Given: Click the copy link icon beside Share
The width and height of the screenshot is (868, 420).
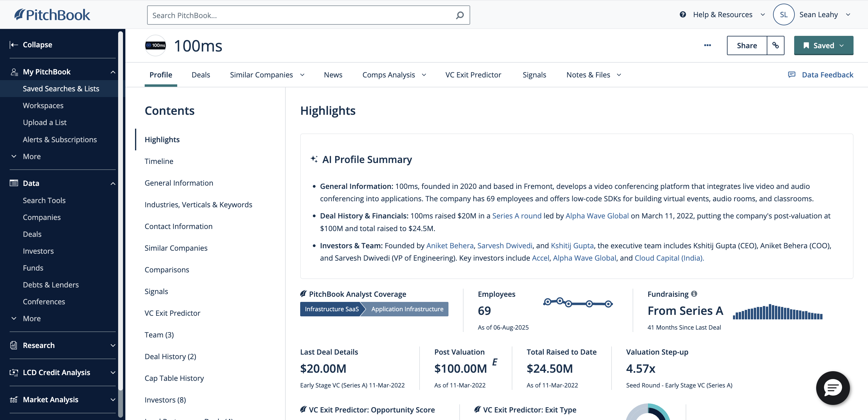Looking at the screenshot, I should click(775, 45).
